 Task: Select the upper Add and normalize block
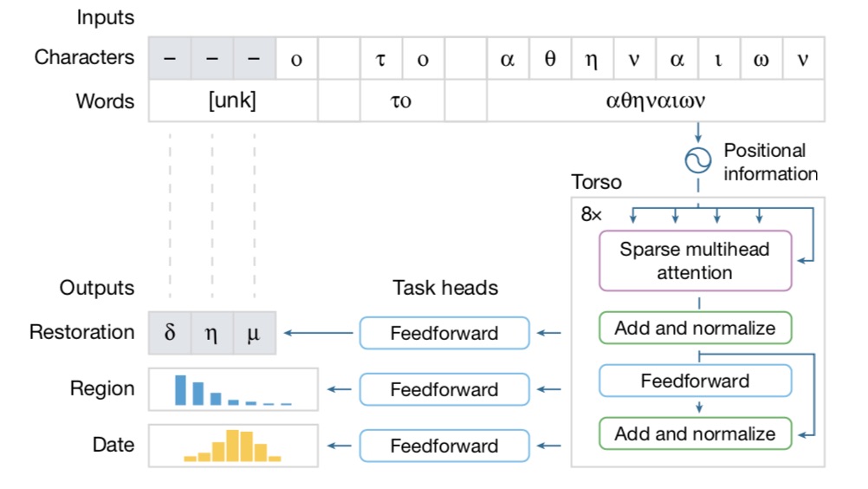695,329
